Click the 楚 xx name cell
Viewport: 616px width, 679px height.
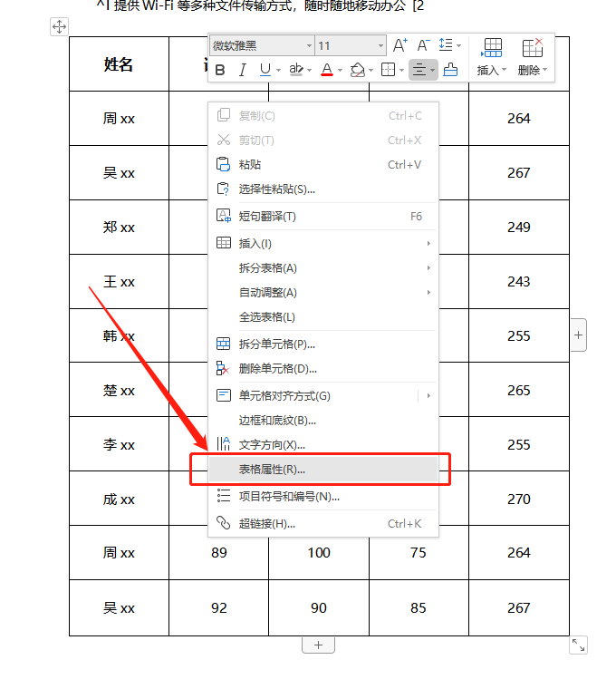coord(119,390)
